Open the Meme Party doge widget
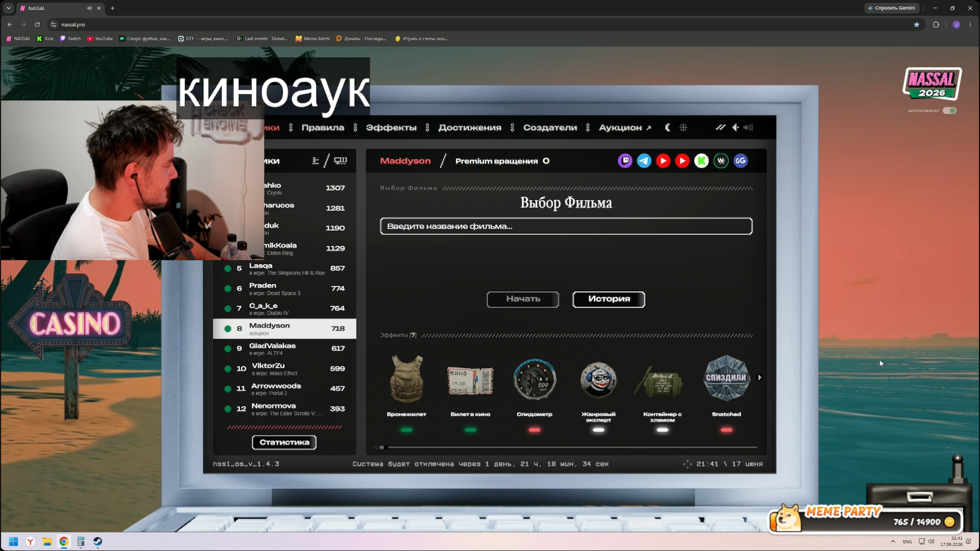Viewport: 980px width, 551px height. (865, 519)
